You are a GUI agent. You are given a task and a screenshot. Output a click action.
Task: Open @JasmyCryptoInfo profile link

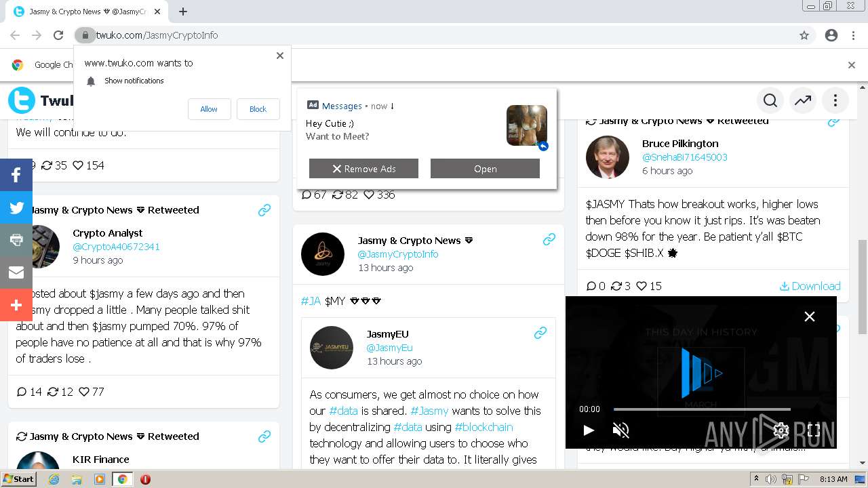pos(398,254)
